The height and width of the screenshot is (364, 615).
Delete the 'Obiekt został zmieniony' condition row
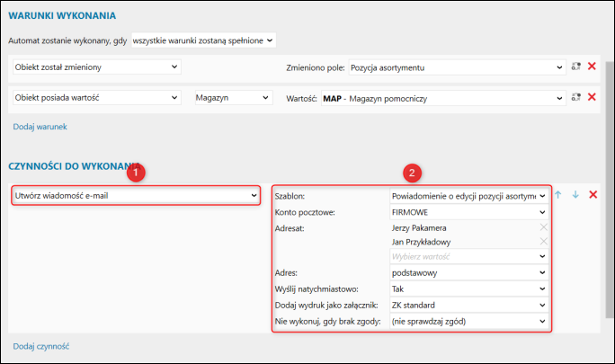592,67
